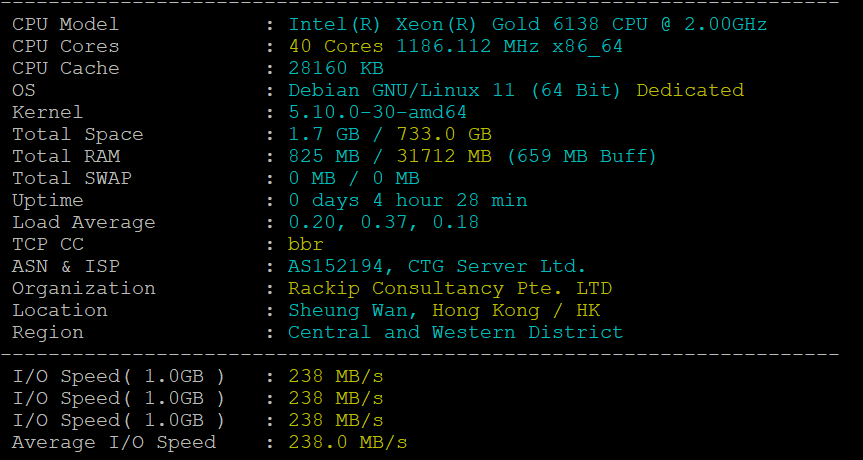The image size is (863, 460).
Task: Click the Kernel version 5.10.0-30-amd64
Action: point(377,112)
